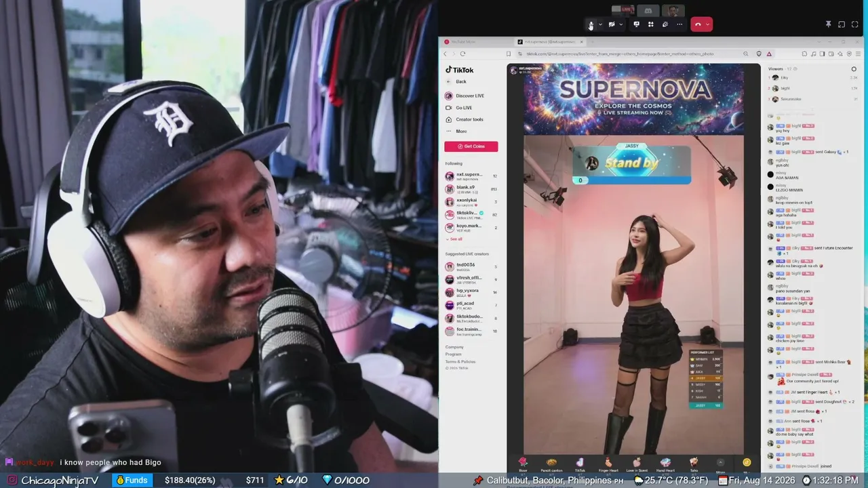
Task: Toggle the camera in the call toolbar
Action: pyautogui.click(x=612, y=24)
